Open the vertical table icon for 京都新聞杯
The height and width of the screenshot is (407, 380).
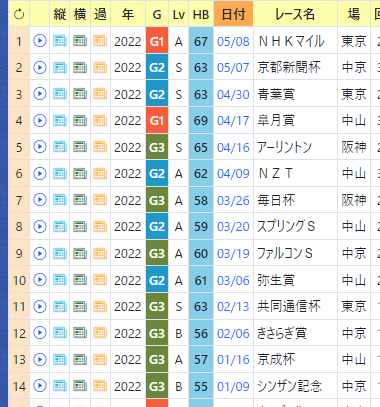[60, 68]
